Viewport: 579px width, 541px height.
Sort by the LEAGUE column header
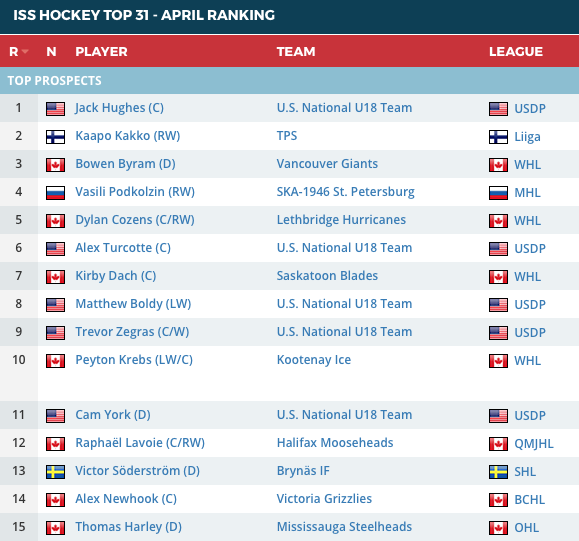tap(515, 51)
